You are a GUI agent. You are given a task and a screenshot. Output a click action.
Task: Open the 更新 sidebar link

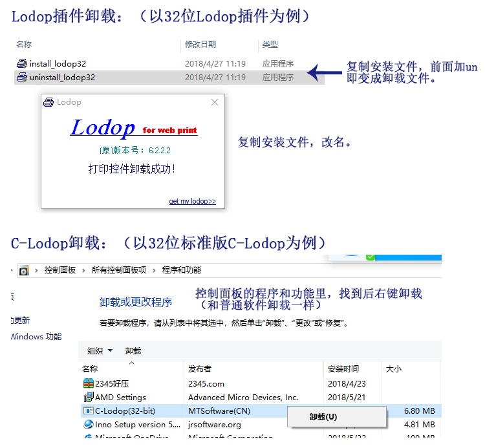[x=21, y=320]
